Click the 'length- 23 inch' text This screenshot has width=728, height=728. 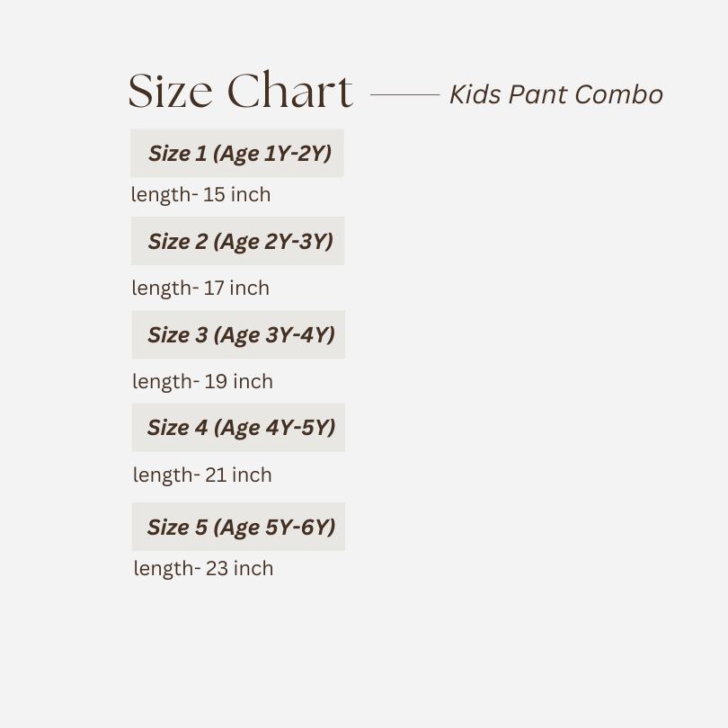(203, 568)
